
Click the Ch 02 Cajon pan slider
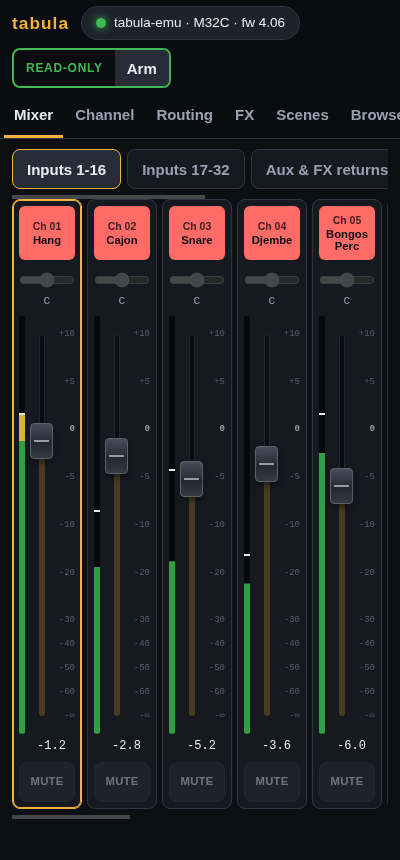122,280
